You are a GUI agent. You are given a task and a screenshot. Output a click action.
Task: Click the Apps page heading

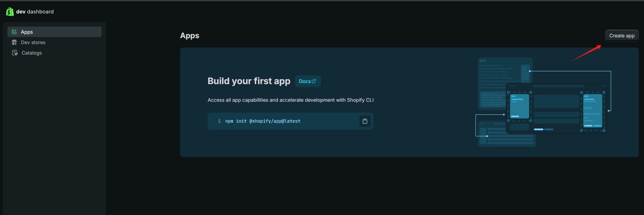click(189, 36)
